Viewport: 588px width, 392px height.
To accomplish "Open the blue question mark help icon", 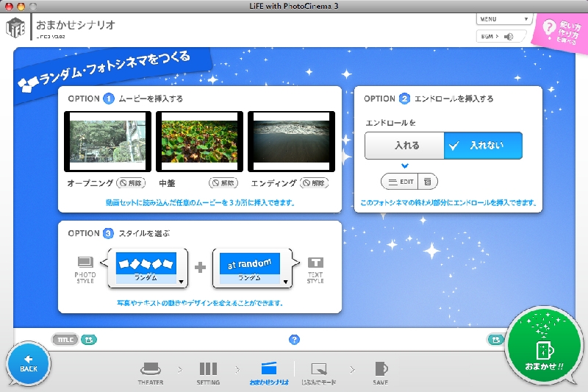I will pos(295,340).
